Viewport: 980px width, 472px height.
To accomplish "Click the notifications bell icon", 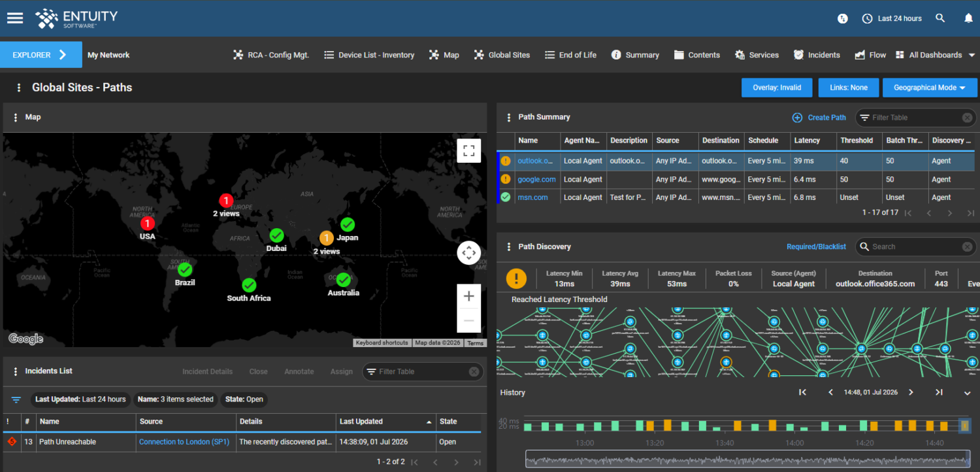I will [x=968, y=18].
